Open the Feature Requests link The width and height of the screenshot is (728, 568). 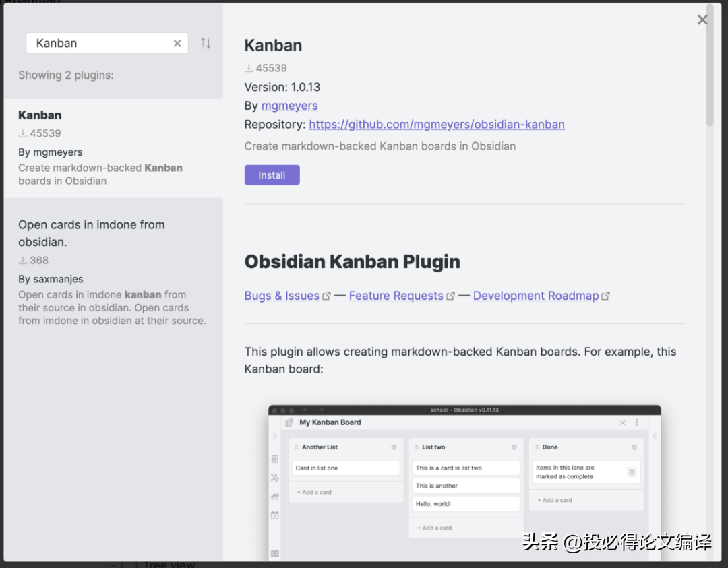pyautogui.click(x=396, y=296)
